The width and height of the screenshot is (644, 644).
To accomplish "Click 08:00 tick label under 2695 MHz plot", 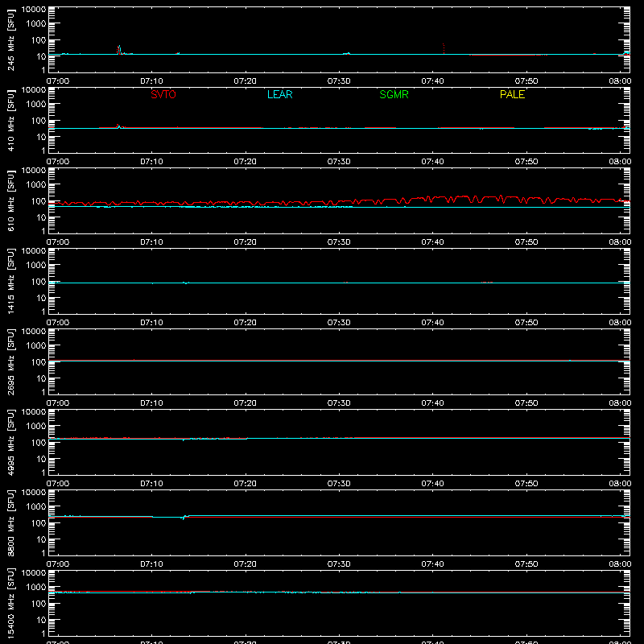I will [620, 403].
